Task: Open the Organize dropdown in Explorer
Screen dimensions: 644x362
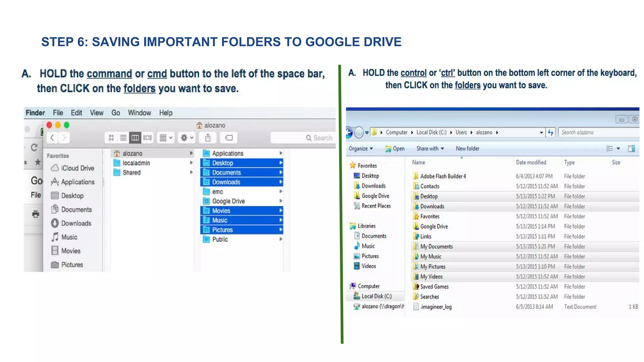Action: point(361,149)
